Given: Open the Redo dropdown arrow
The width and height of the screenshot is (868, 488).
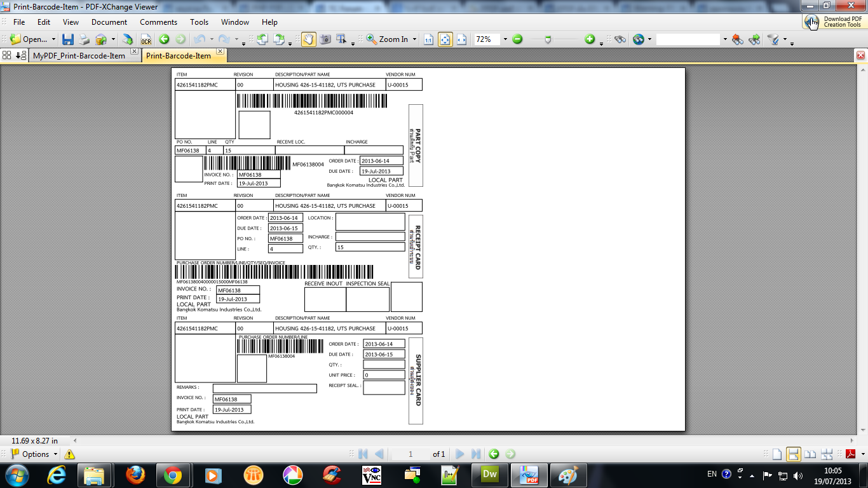Looking at the screenshot, I should pos(236,39).
